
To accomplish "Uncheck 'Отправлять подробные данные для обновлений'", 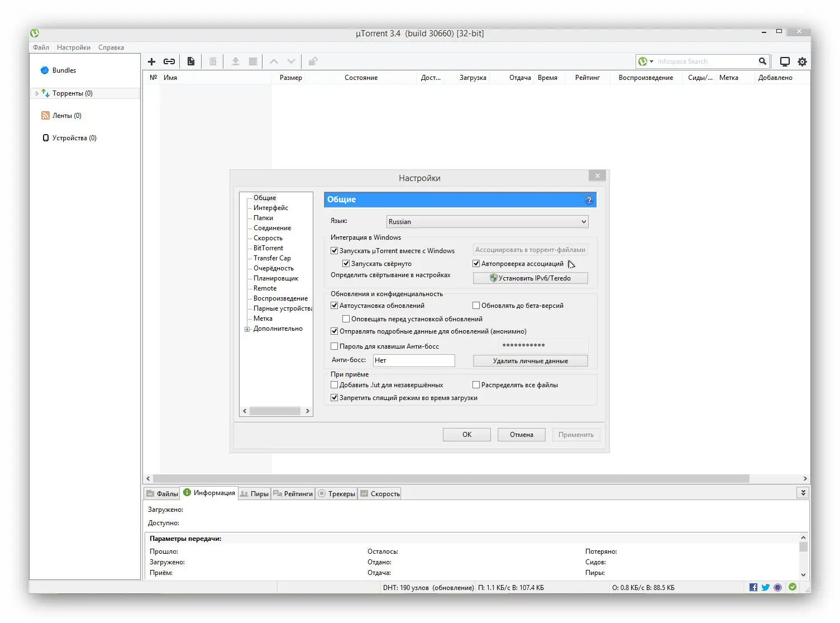I will tap(334, 331).
